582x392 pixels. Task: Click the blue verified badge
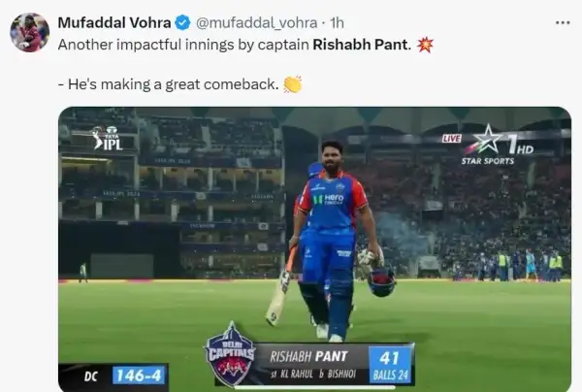tap(182, 23)
